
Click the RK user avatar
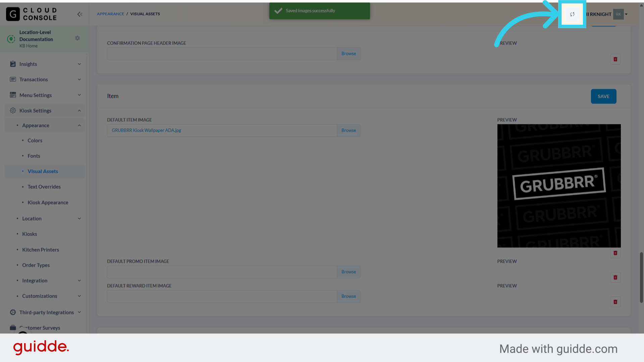618,14
